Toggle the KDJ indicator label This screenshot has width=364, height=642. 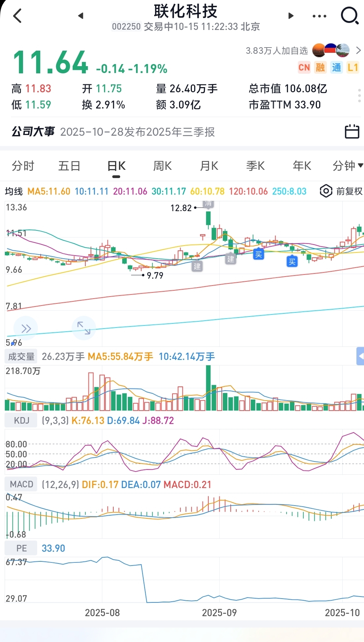(21, 421)
